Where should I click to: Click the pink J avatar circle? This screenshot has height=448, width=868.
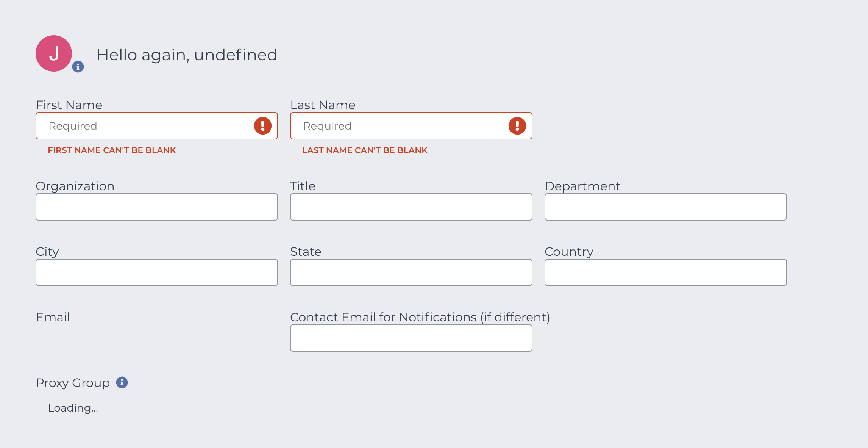pos(54,53)
